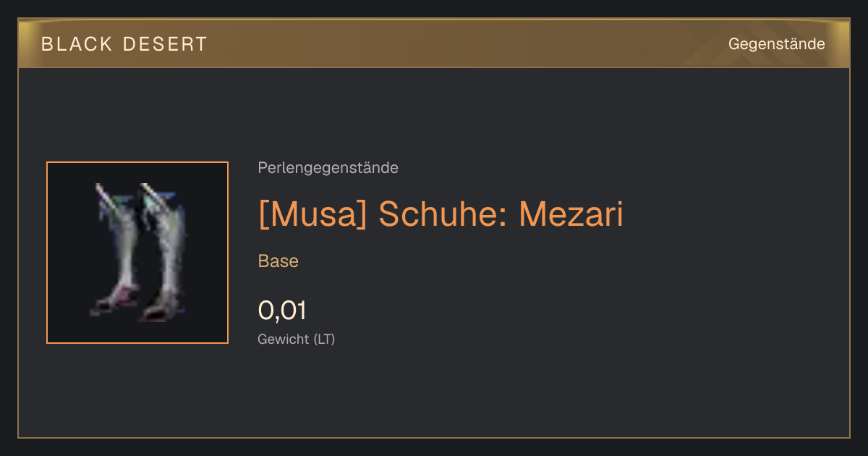Click the word DESERT in header

pyautogui.click(x=166, y=44)
